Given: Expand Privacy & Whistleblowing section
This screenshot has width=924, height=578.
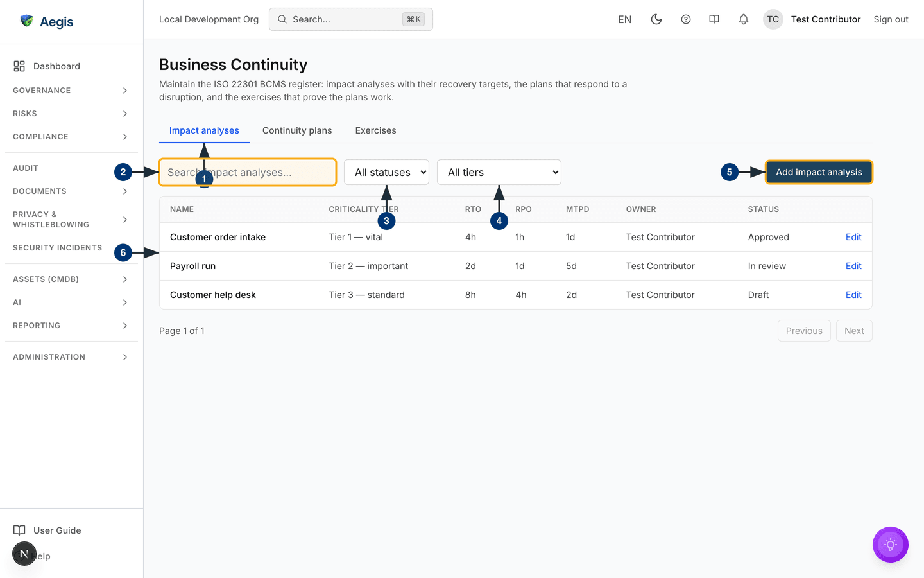Looking at the screenshot, I should (x=71, y=220).
